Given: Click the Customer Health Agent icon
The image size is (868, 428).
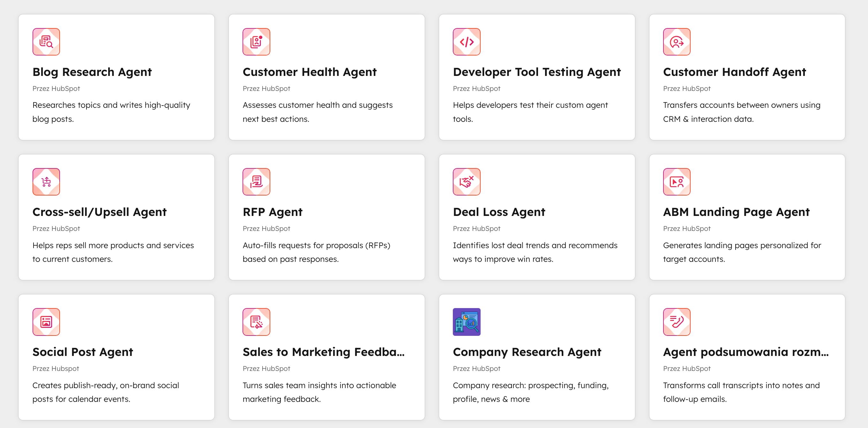Looking at the screenshot, I should point(256,42).
